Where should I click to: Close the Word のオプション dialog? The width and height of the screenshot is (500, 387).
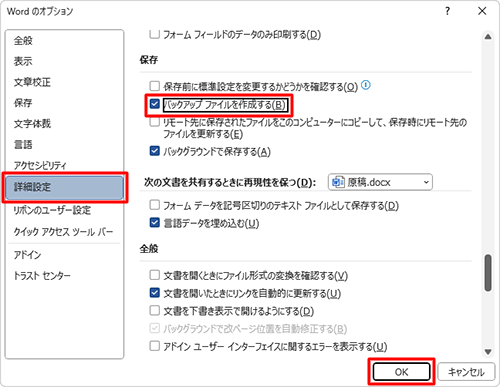tap(482, 11)
